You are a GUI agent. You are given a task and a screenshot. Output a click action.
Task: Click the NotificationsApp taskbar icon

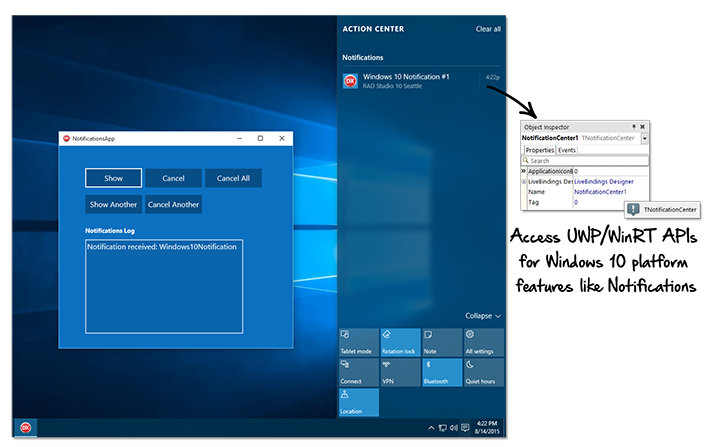point(26,428)
